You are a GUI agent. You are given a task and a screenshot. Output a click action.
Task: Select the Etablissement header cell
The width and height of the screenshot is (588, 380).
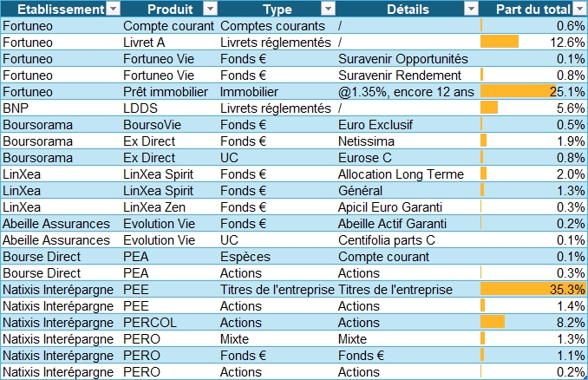pos(54,9)
